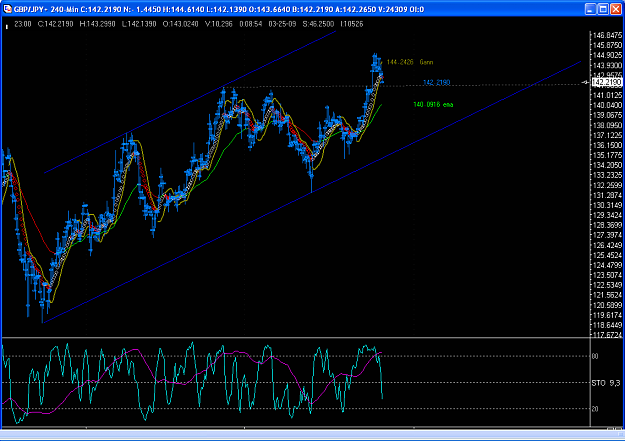Click the 135.1775 price axis label
Viewport: 625px width, 441px height.
607,156
